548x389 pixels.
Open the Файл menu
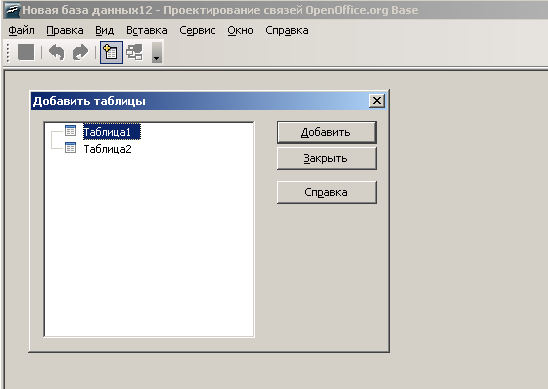[21, 30]
